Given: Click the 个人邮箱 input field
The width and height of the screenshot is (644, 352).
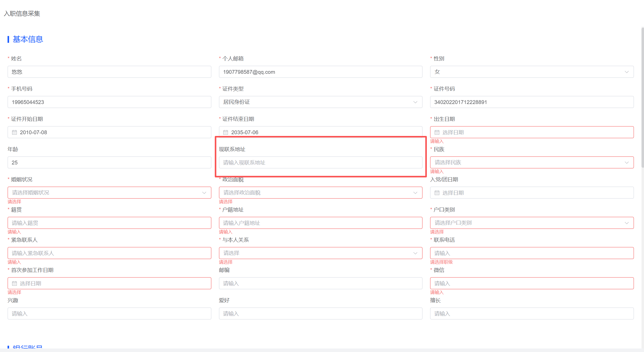Looking at the screenshot, I should [x=320, y=72].
